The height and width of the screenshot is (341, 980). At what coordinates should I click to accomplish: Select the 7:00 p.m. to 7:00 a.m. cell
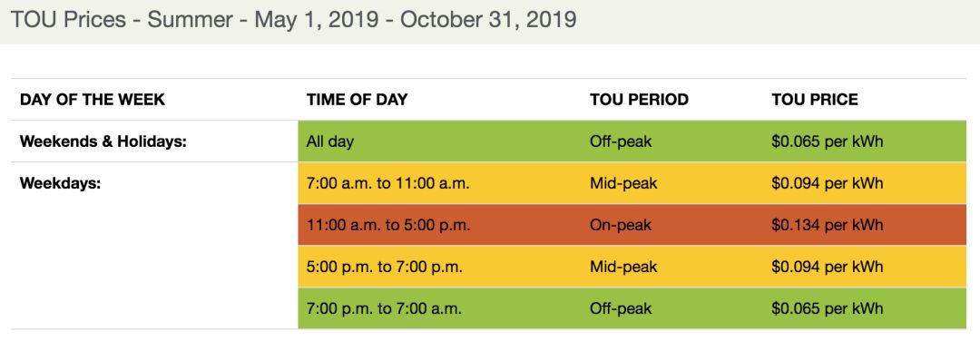pos(384,308)
